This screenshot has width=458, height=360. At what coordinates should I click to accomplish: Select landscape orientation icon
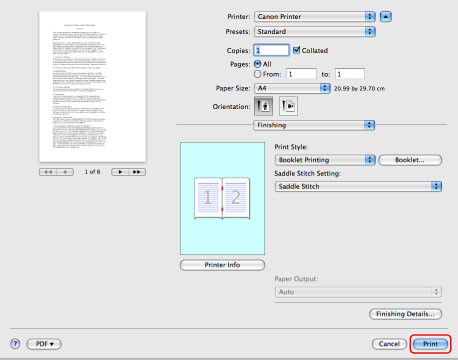288,106
